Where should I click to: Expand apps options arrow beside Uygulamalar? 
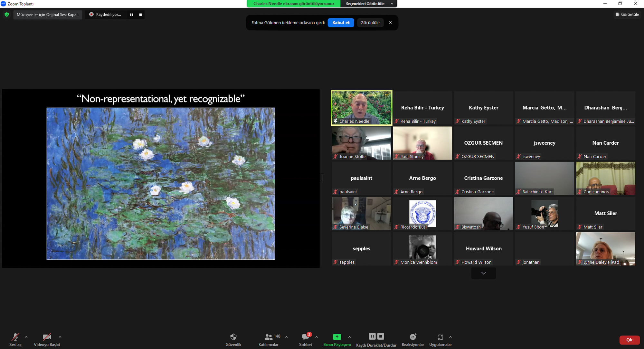pyautogui.click(x=450, y=337)
